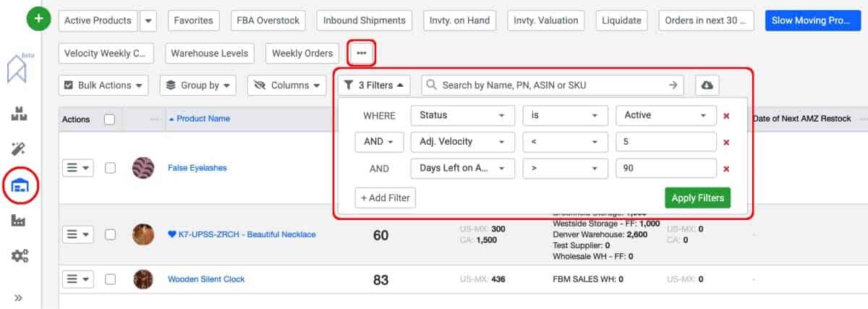Click the product search input field
868x309 pixels.
pyautogui.click(x=552, y=85)
